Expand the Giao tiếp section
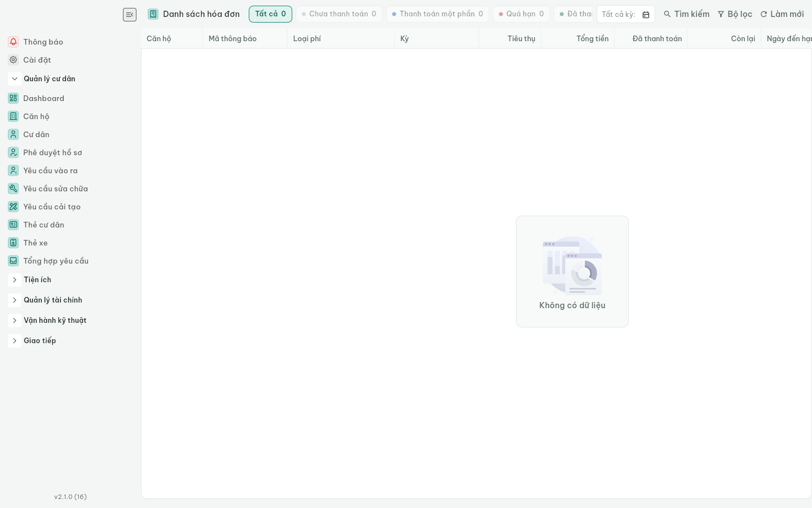Screen dimensions: 812x508 click(x=15, y=341)
